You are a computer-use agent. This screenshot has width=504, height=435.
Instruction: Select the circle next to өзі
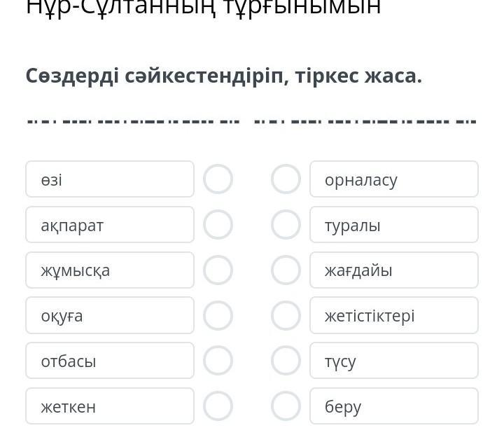(x=218, y=179)
